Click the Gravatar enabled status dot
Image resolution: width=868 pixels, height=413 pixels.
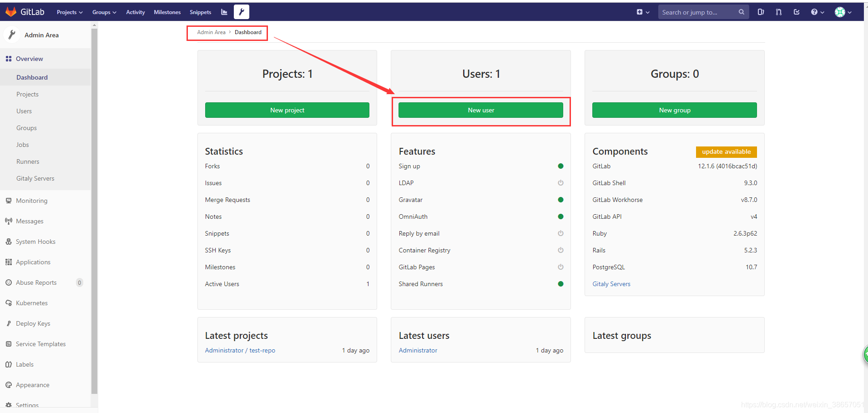560,200
